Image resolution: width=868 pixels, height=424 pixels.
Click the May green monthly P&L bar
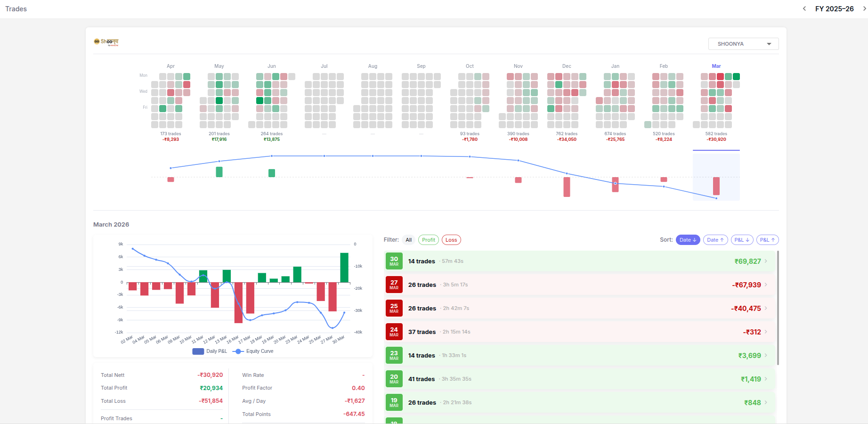[219, 172]
